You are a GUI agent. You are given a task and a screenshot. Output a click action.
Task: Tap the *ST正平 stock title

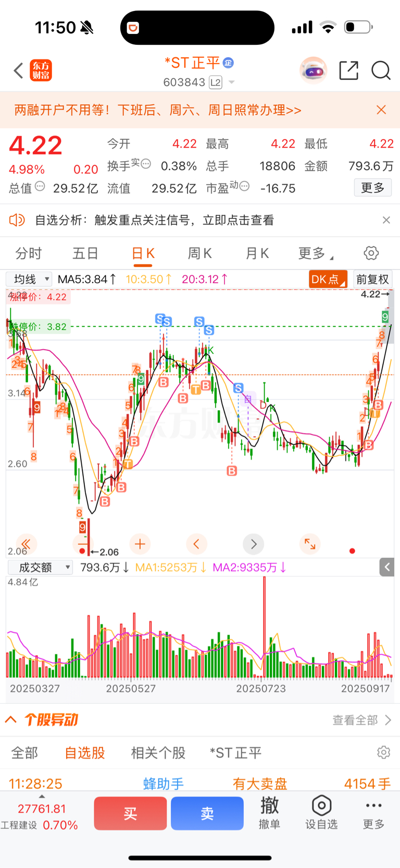pyautogui.click(x=193, y=63)
